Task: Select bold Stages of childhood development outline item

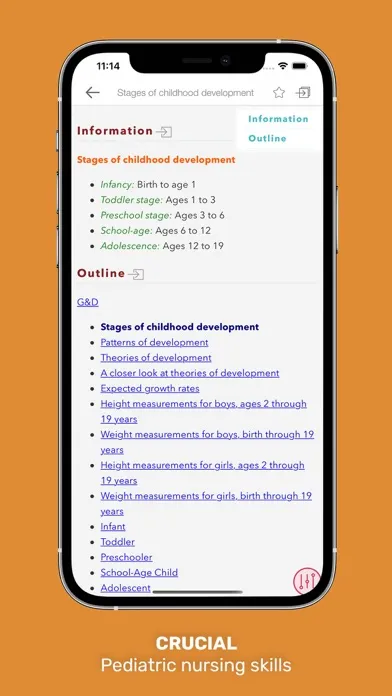Action: coord(179,327)
